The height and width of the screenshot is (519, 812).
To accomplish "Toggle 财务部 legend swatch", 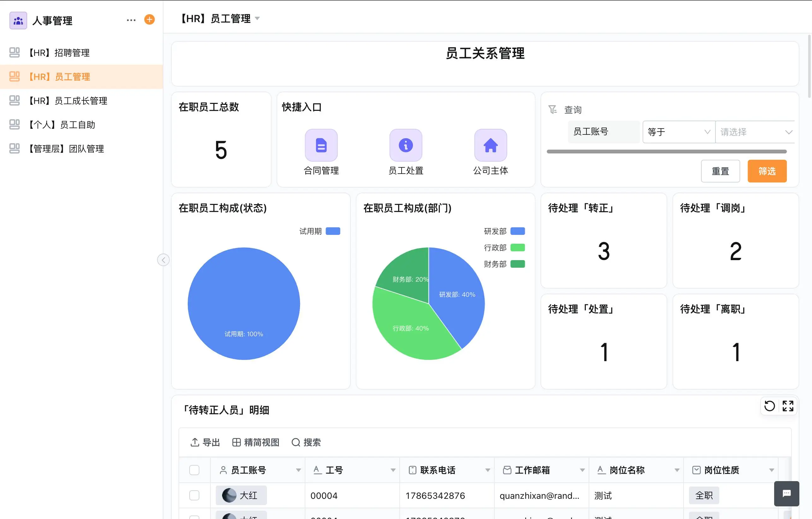I will click(518, 264).
